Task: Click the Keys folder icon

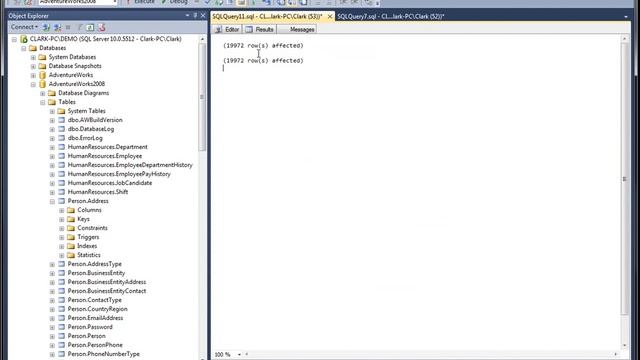Action: [x=71, y=219]
